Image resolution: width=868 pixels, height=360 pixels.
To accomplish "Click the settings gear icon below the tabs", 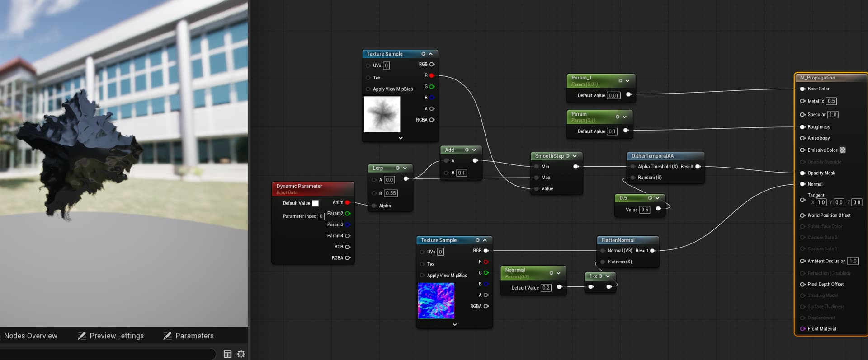I will [241, 354].
